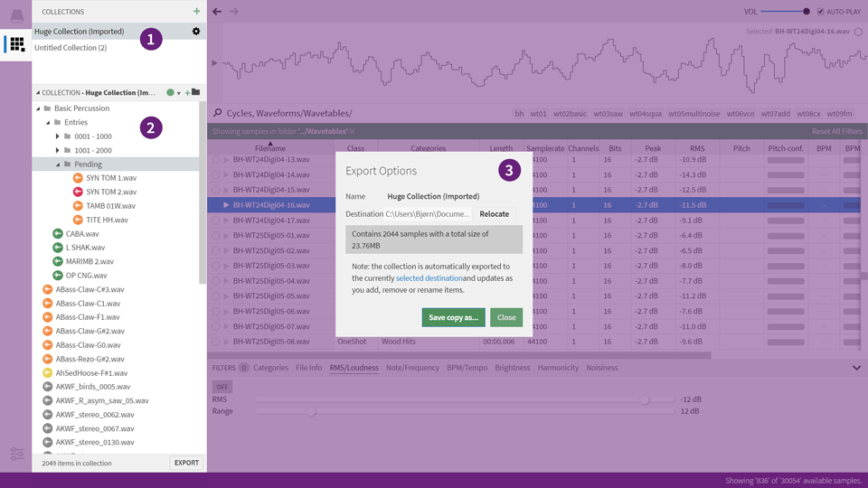Screen dimensions: 868x488
Task: Click grey icon beside AKWF_birds_0005.wav
Action: tap(48, 387)
